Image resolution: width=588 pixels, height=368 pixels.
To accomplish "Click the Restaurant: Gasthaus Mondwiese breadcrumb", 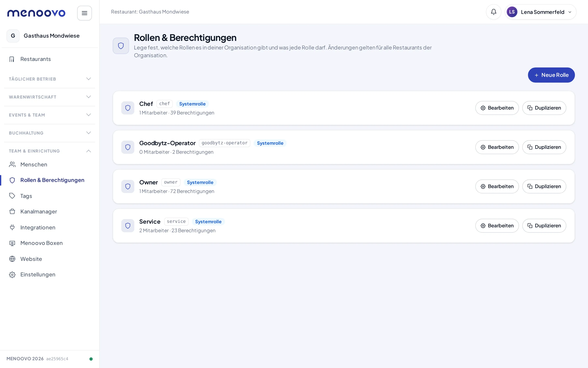I will [x=150, y=12].
